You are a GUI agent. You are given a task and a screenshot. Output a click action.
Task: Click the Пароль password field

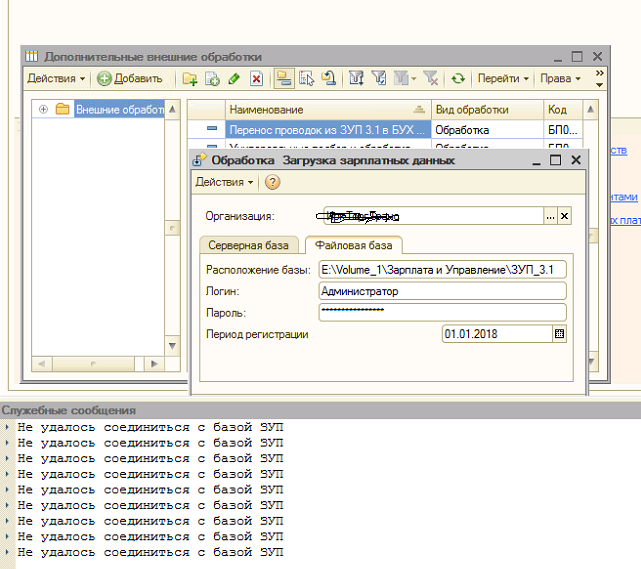(x=442, y=312)
